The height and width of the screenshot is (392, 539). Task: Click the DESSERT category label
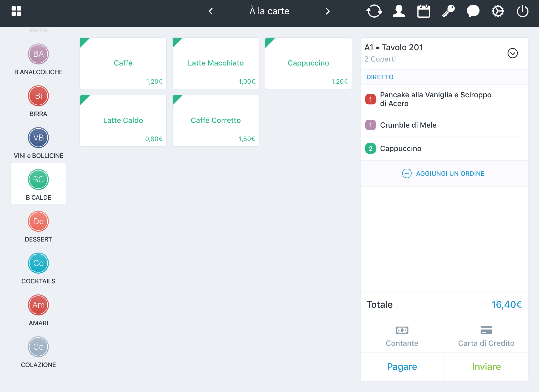(x=38, y=239)
